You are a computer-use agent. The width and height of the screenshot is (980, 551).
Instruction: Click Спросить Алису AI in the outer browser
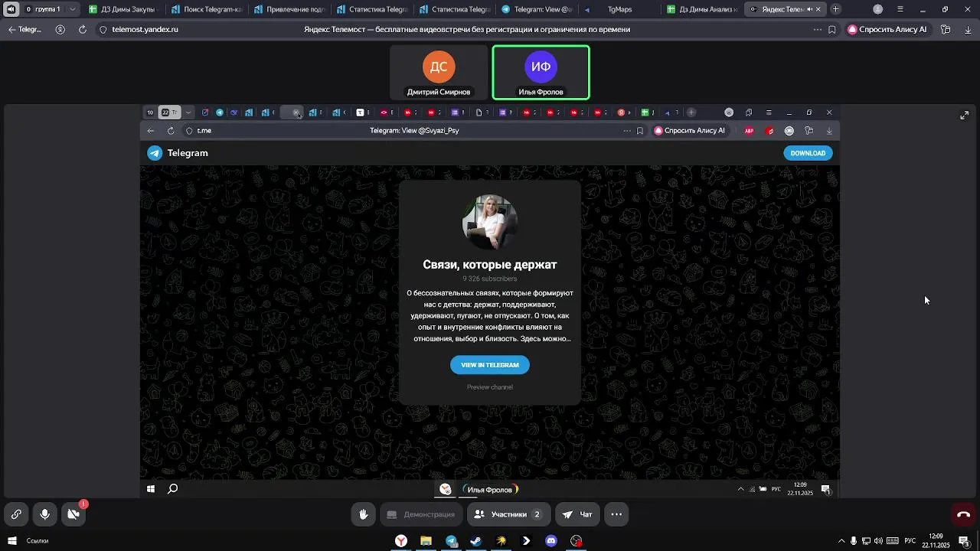[x=887, y=30]
